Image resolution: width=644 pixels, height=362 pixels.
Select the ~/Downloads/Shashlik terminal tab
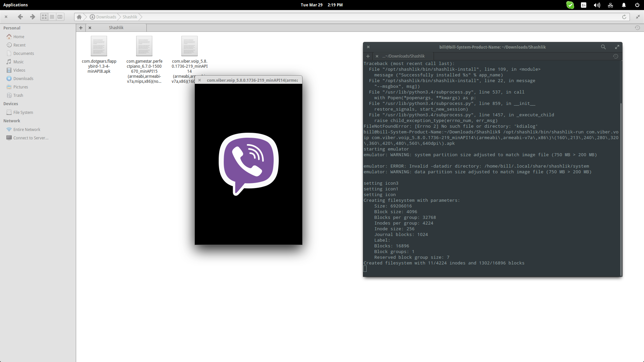[x=404, y=56]
